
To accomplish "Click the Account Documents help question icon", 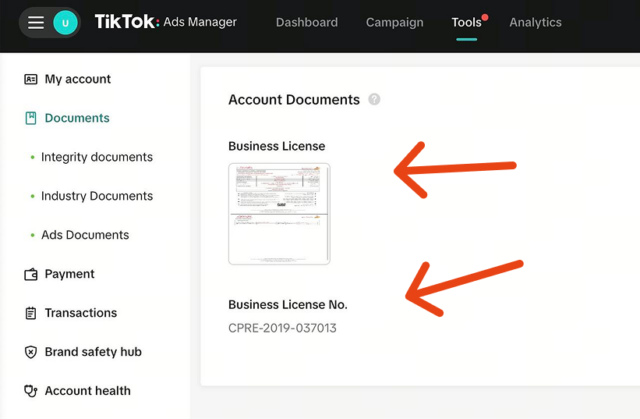I will point(374,99).
